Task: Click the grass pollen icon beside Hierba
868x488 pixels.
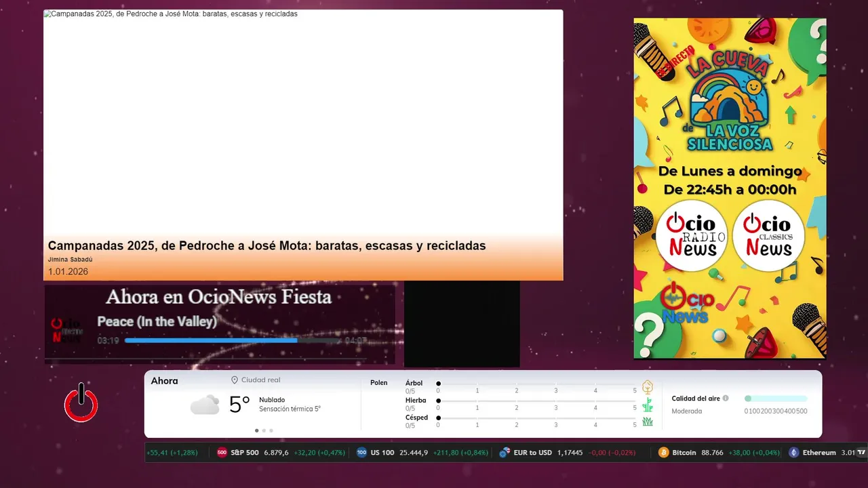Action: point(648,405)
